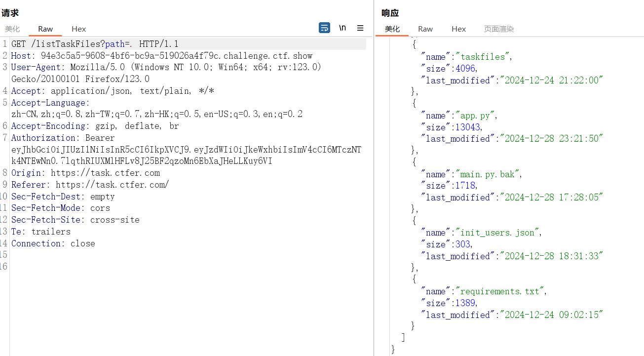Toggle word wrap icon in request panel
Image resolution: width=644 pixels, height=356 pixels.
324,28
